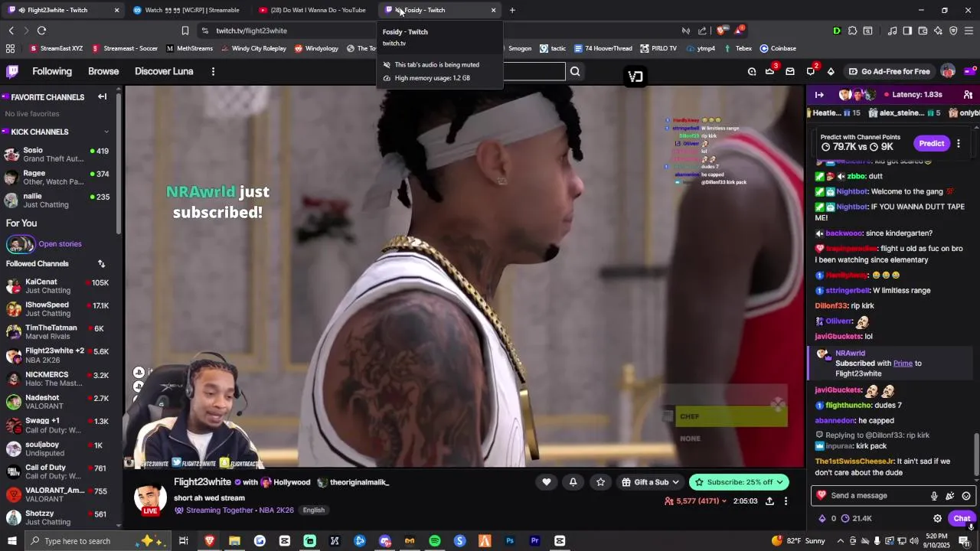This screenshot has width=980, height=551.
Task: Open Twitch notifications inbox icon
Action: [790, 71]
